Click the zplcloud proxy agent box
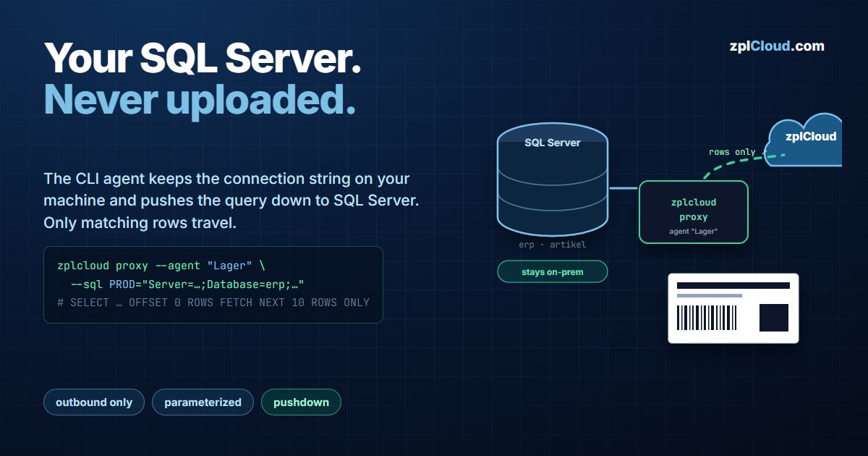This screenshot has height=456, width=868. 694,211
